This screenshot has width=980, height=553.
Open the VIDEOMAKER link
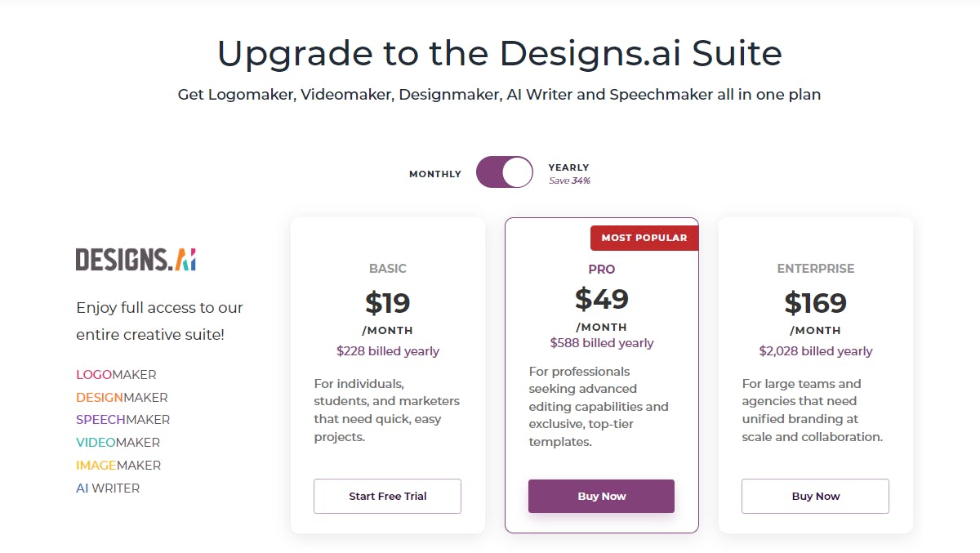click(x=118, y=443)
